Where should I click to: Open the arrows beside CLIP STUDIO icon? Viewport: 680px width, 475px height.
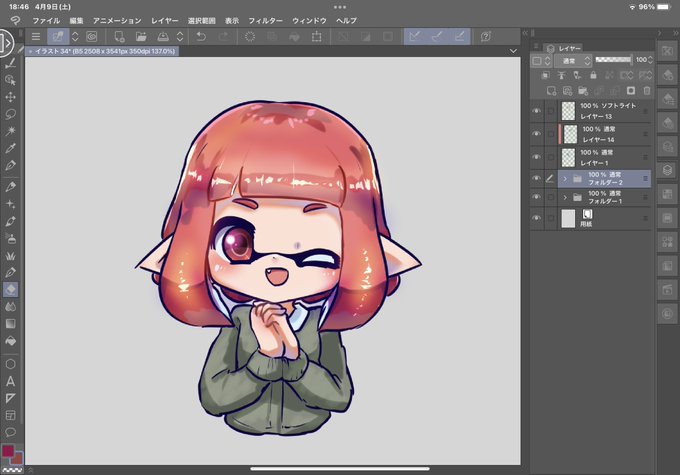(75, 37)
